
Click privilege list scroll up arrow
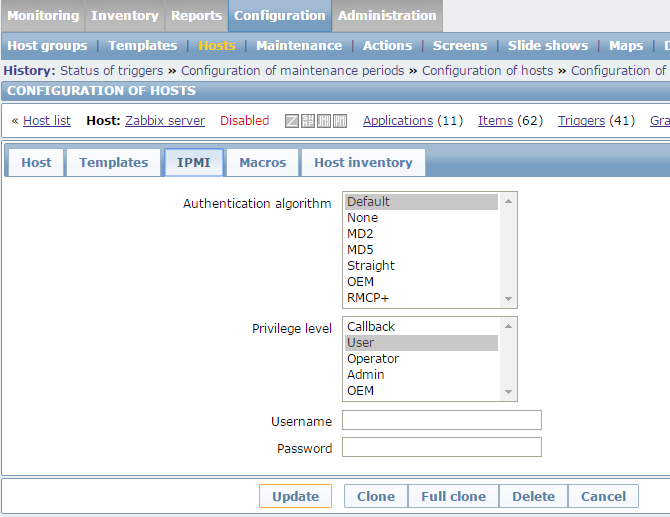508,326
